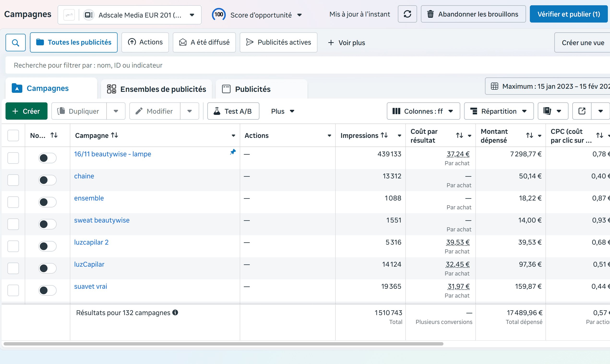Image resolution: width=610 pixels, height=364 pixels.
Task: Toggle the chaine campaign switch
Action: 47,180
